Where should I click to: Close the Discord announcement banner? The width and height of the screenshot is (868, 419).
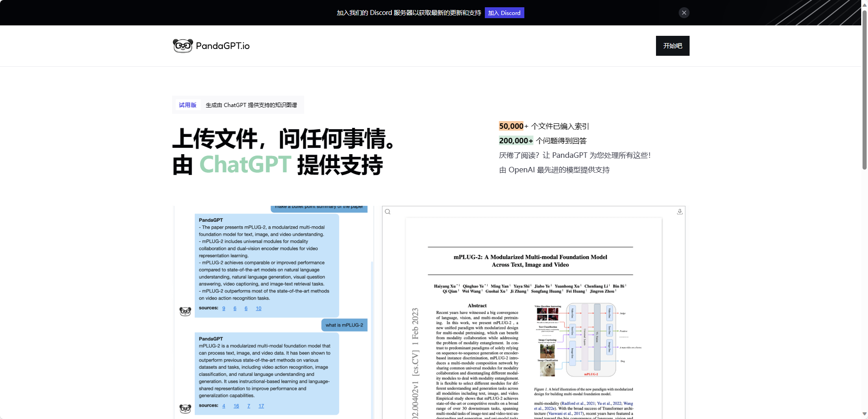coord(684,13)
